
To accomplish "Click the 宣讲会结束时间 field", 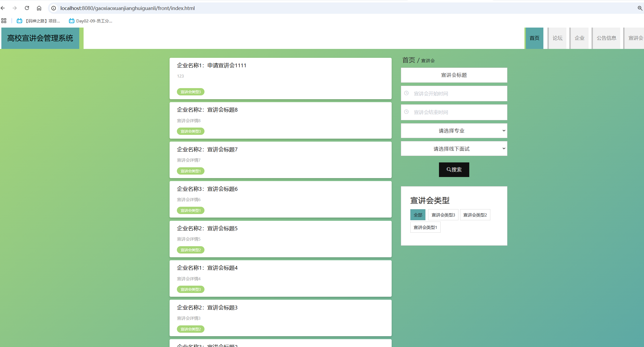I will 454,112.
